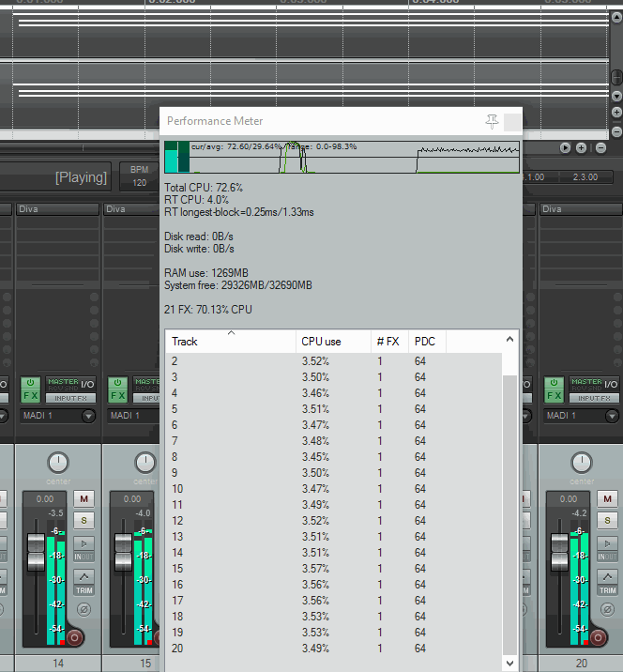
Task: Click volume fader of track 20
Action: point(559,552)
